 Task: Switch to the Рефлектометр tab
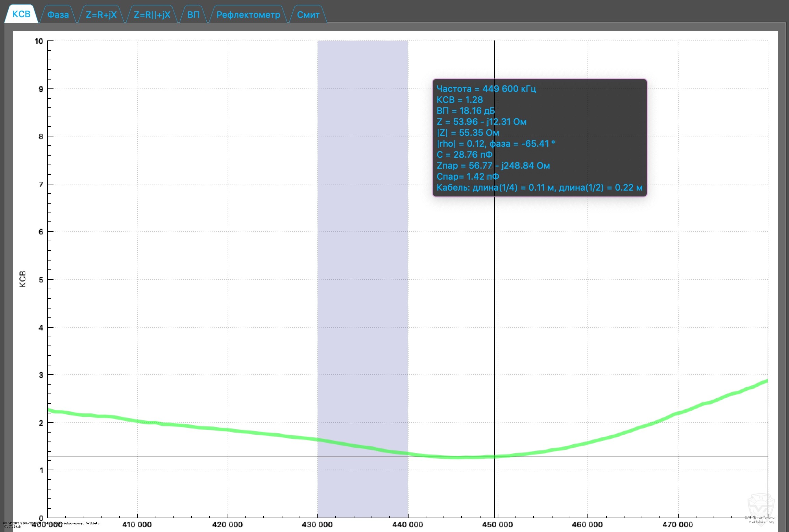click(x=248, y=15)
